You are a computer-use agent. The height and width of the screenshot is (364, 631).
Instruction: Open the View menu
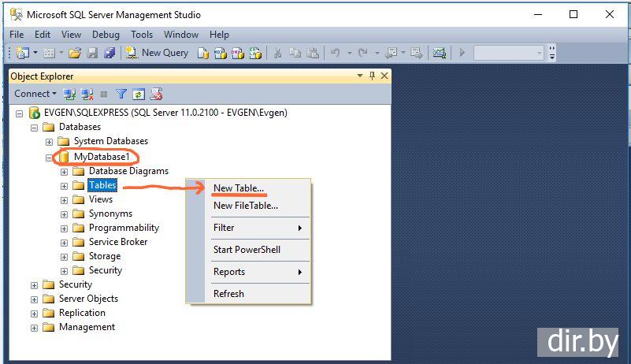coord(71,35)
